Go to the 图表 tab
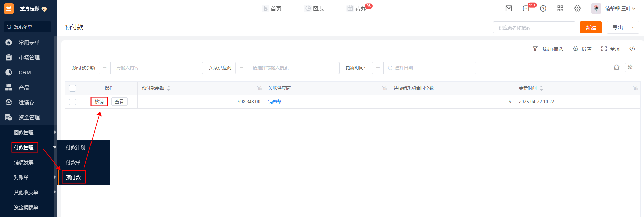644x217 pixels. coord(314,9)
